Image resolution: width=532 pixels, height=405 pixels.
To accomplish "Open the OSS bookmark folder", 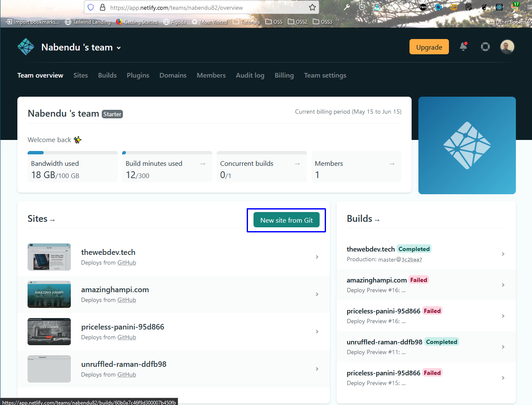I will click(x=274, y=22).
